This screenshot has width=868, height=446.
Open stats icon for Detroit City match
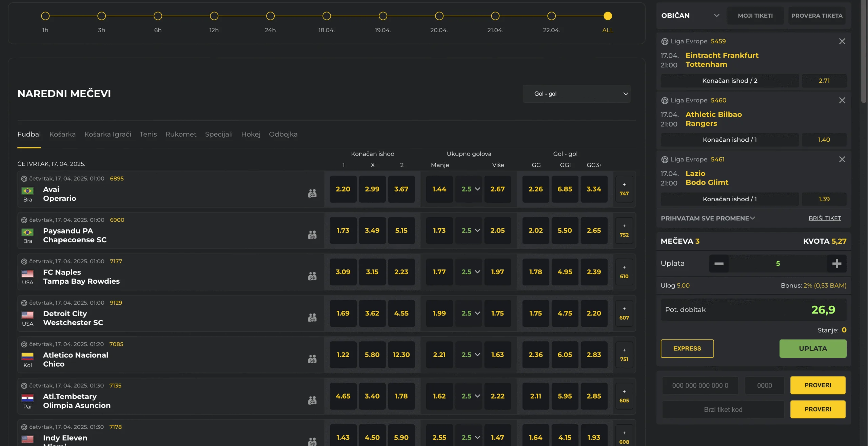[x=312, y=318]
